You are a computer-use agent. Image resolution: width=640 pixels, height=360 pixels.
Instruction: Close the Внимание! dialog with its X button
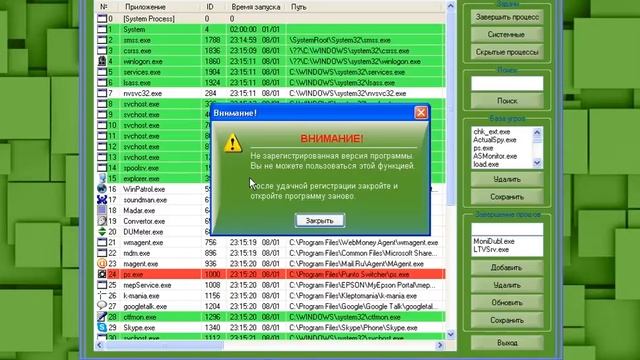coord(421,113)
